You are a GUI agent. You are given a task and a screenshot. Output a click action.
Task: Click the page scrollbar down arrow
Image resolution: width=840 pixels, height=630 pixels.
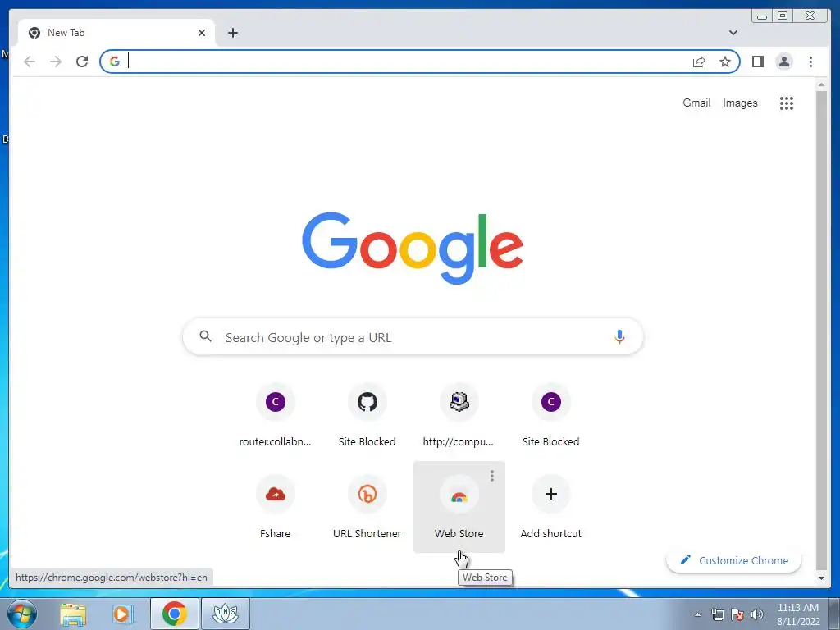(821, 578)
